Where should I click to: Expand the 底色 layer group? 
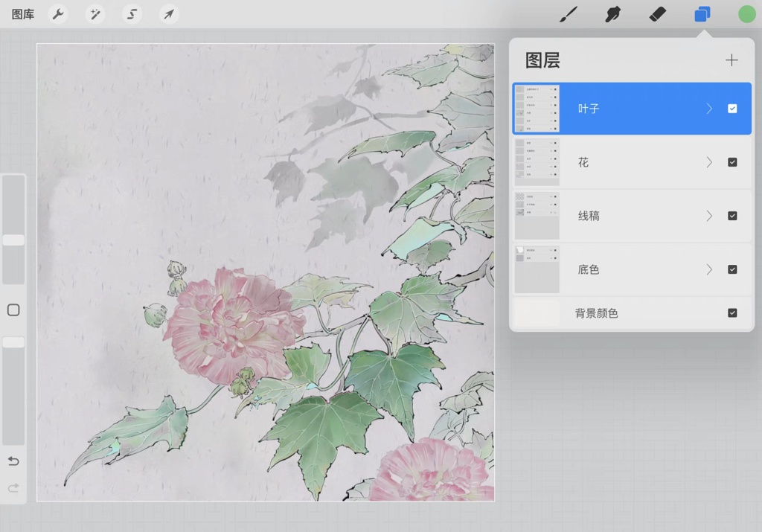[709, 270]
